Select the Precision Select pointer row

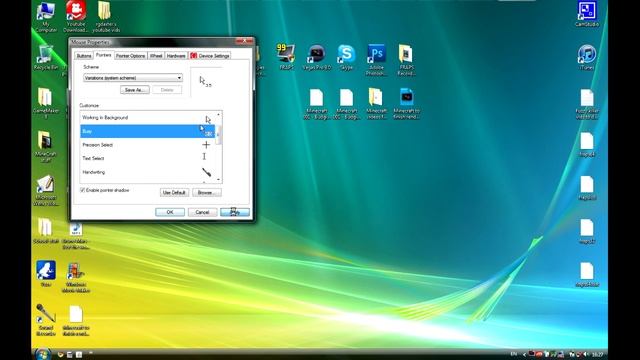[x=147, y=145]
